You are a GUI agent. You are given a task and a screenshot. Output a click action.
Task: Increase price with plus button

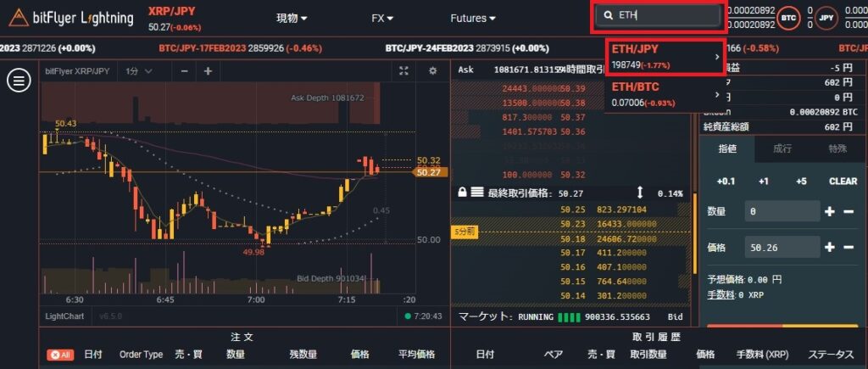pos(829,247)
